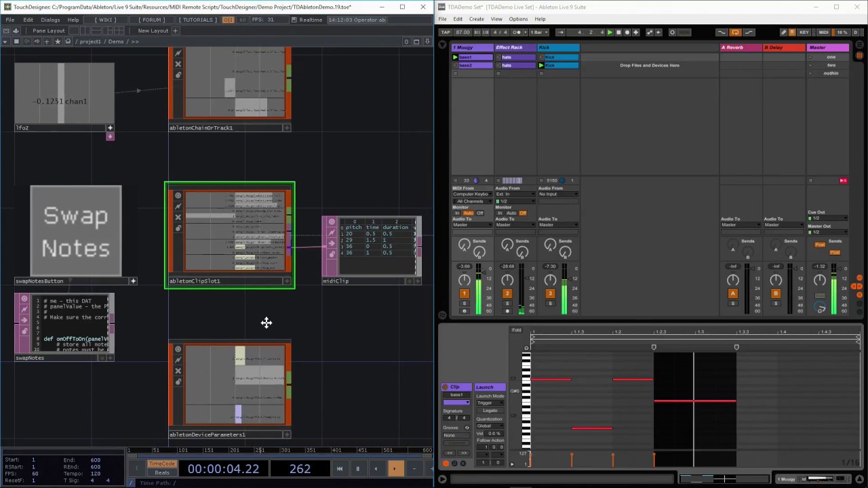Toggle track activator '2' button
The image size is (868, 488).
[x=507, y=293]
